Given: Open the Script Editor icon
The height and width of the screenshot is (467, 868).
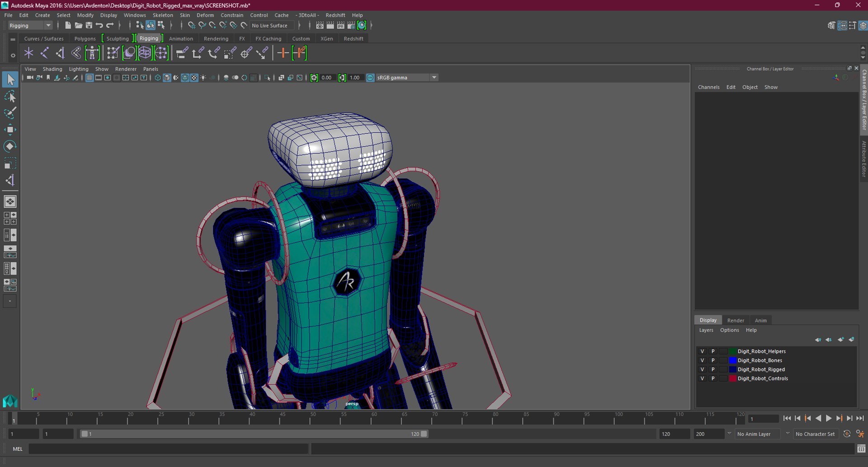Looking at the screenshot, I should pos(861,448).
